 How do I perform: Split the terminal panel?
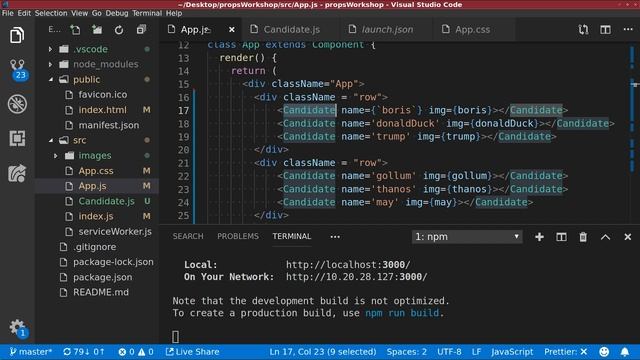click(x=561, y=237)
